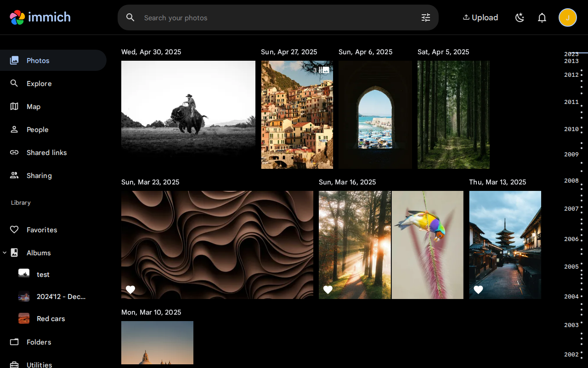Image resolution: width=588 pixels, height=368 pixels.
Task: Jump to year 2009 on the timeline scrubber
Action: [571, 155]
